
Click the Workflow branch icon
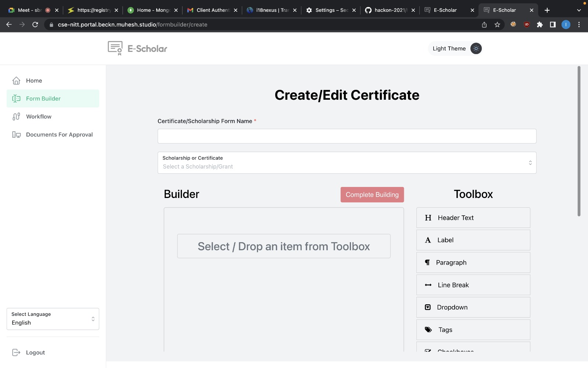click(16, 117)
